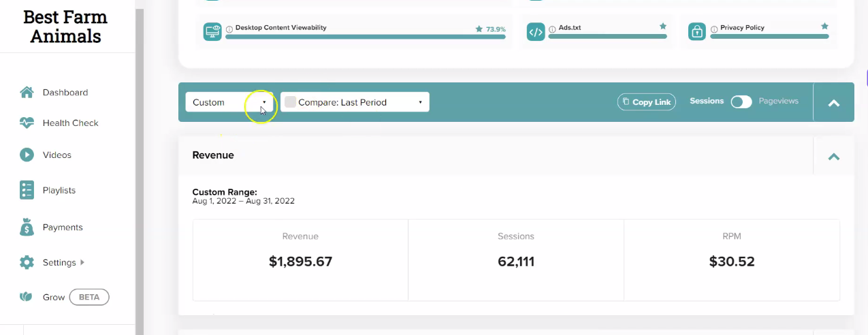Select the Videos play icon
This screenshot has height=335, width=868.
coord(27,155)
